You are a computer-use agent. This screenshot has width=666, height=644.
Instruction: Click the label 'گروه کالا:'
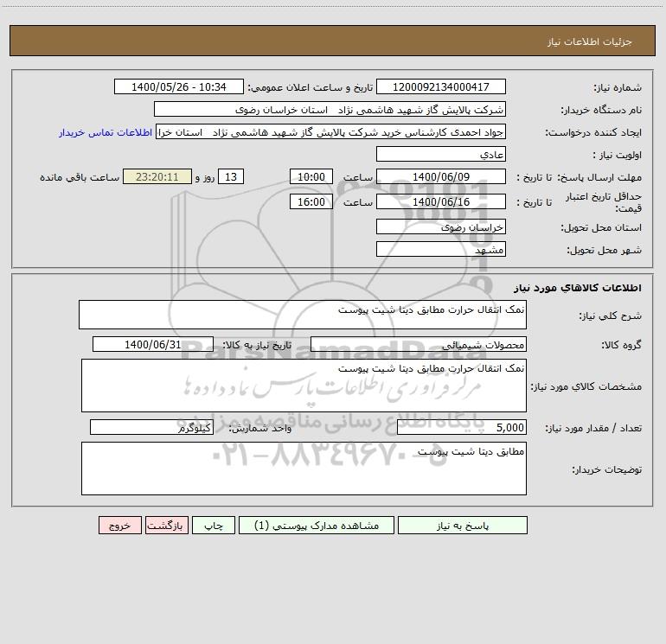[x=621, y=345]
